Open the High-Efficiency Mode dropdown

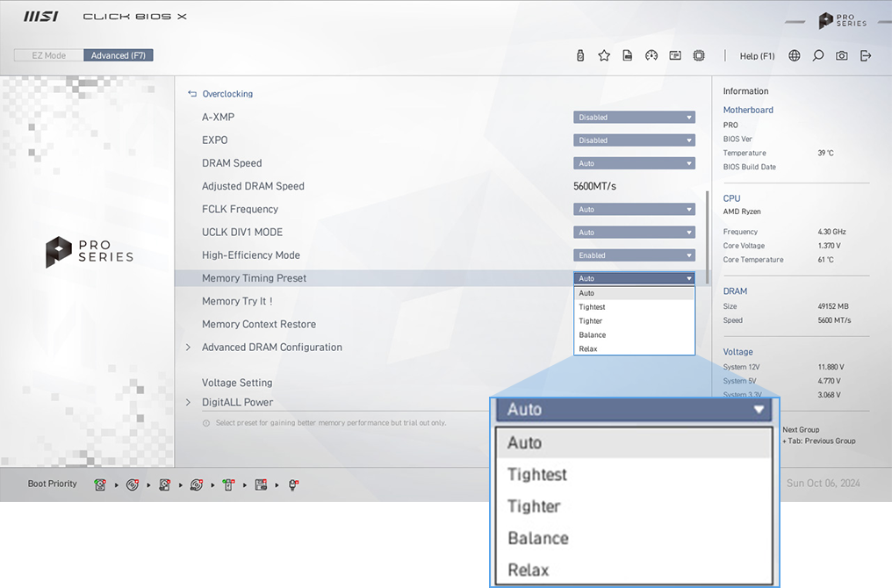click(634, 255)
